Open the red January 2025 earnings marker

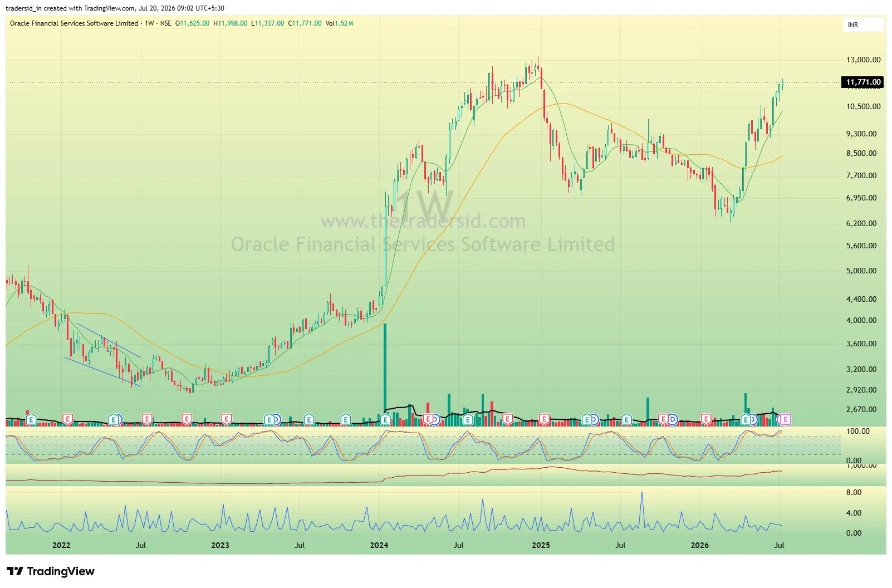pyautogui.click(x=544, y=419)
